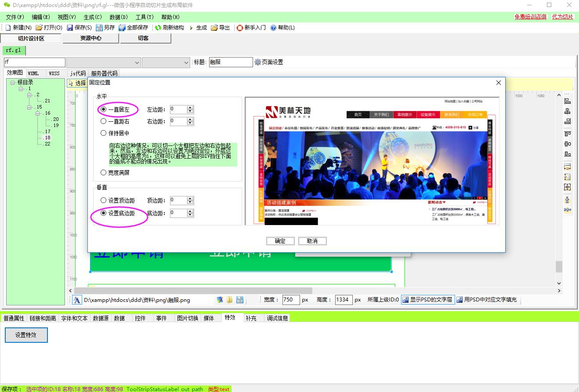This screenshot has height=392, width=579.
Task: Click the 选择 selection pointer tool
Action: (77, 83)
